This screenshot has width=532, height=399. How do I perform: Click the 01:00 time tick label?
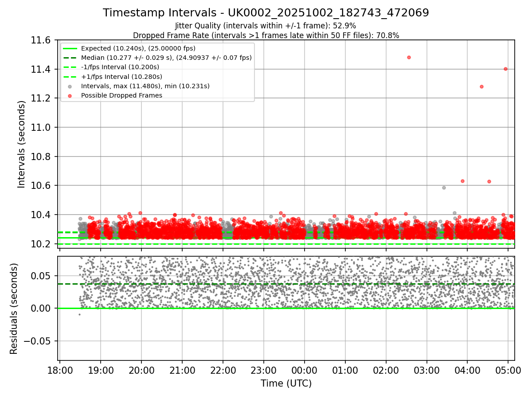point(345,370)
